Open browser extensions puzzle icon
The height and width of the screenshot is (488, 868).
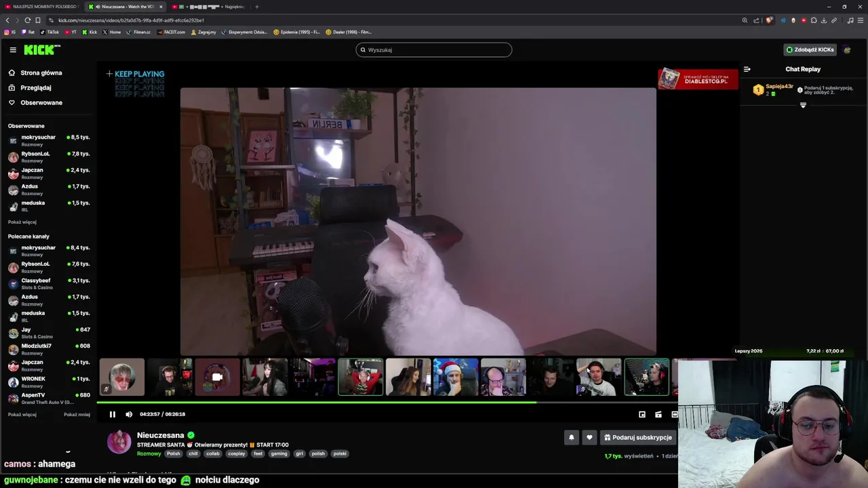click(814, 20)
